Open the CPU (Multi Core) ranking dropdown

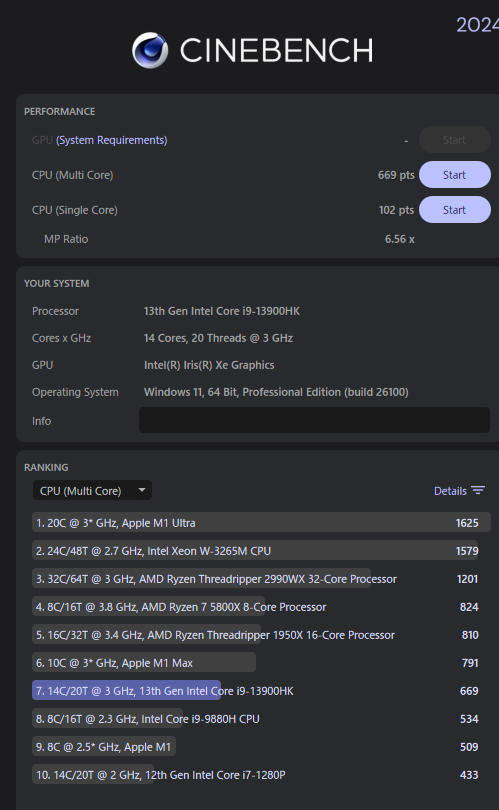pos(92,490)
